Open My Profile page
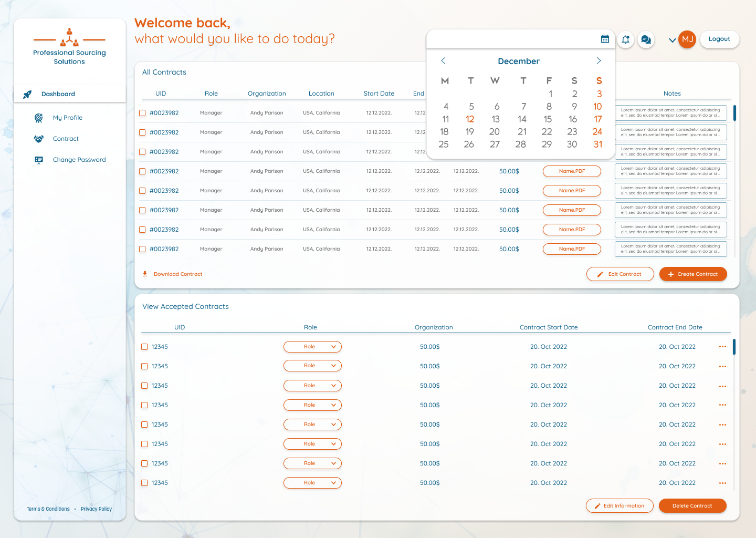The width and height of the screenshot is (756, 538). tap(67, 118)
